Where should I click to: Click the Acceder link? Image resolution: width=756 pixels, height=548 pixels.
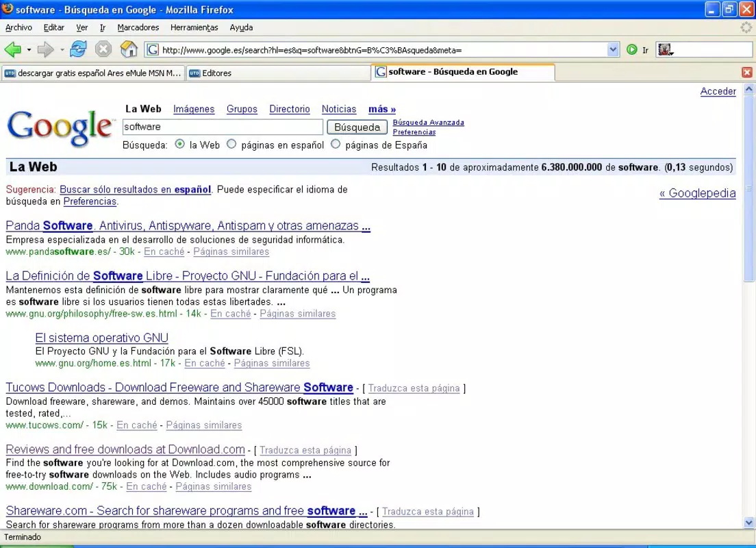coord(718,91)
